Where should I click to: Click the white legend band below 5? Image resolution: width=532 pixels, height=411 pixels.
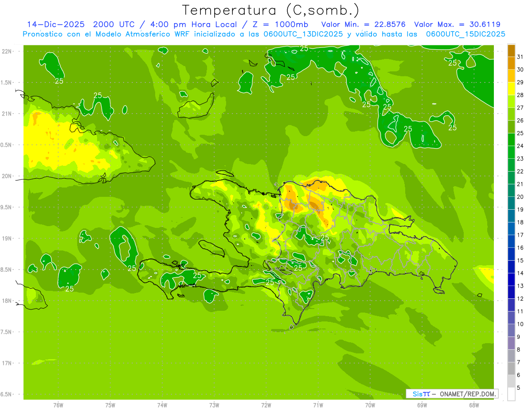coord(511,394)
